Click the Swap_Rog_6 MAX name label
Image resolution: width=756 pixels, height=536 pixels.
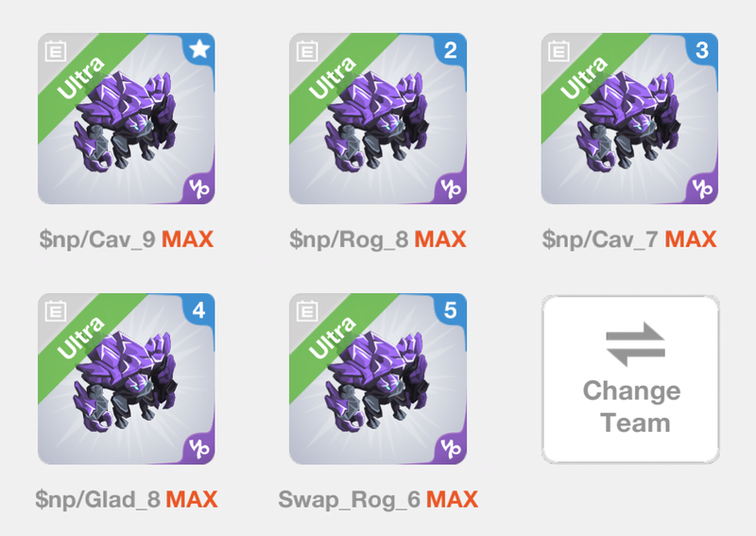[x=378, y=499]
